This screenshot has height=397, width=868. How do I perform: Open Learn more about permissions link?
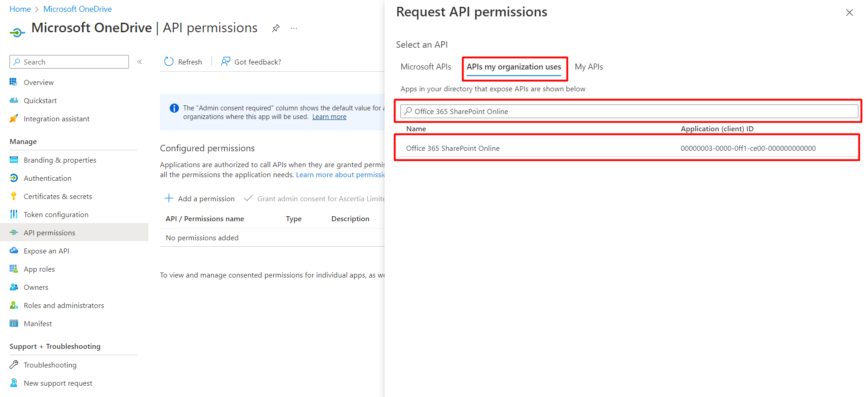point(340,175)
